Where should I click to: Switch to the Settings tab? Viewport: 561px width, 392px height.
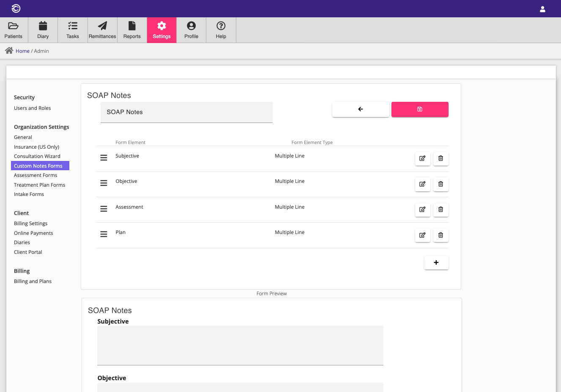tap(161, 30)
